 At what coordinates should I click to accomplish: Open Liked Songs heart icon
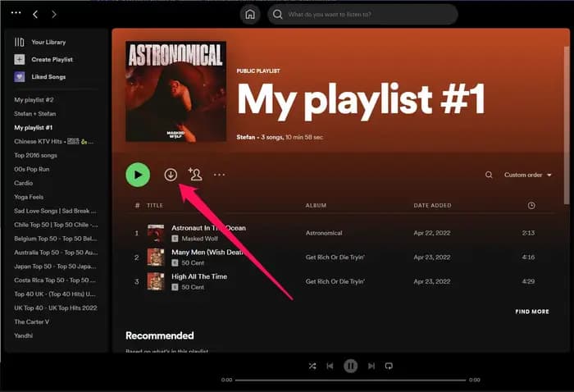[20, 76]
